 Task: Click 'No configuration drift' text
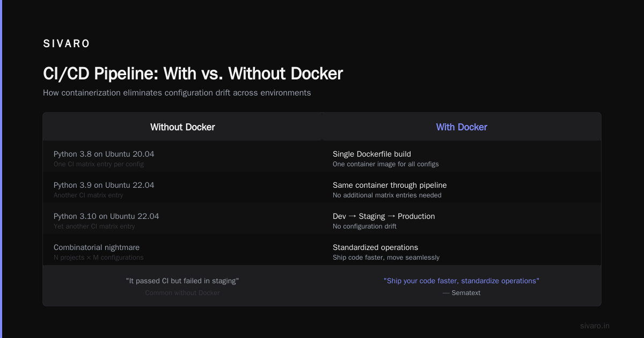(x=364, y=226)
